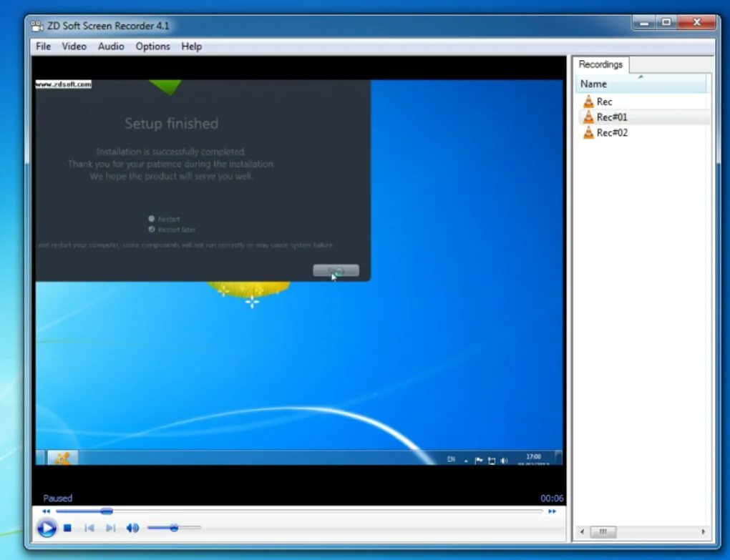Click the Paused status label
Viewport: 730px width, 560px height.
[58, 498]
